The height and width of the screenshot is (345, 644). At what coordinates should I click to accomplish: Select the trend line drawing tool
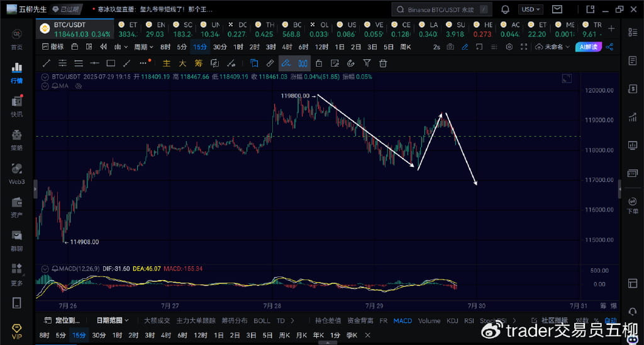pyautogui.click(x=47, y=64)
